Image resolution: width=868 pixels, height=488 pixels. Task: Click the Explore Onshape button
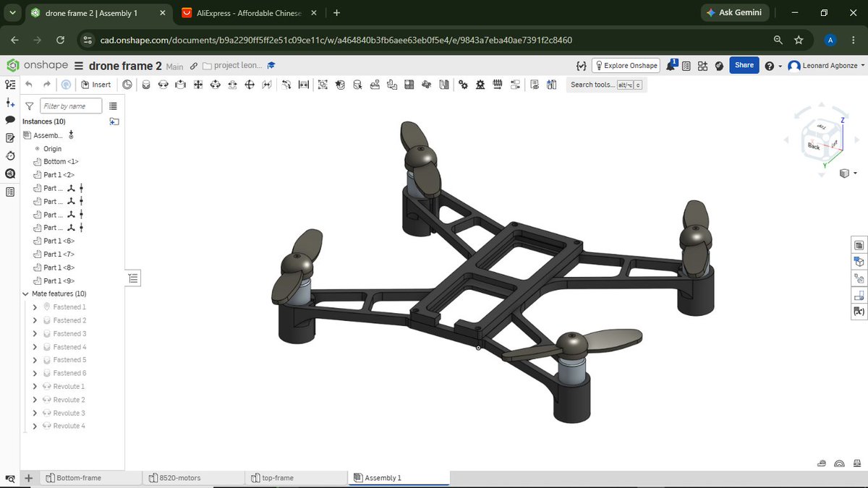[x=626, y=65]
